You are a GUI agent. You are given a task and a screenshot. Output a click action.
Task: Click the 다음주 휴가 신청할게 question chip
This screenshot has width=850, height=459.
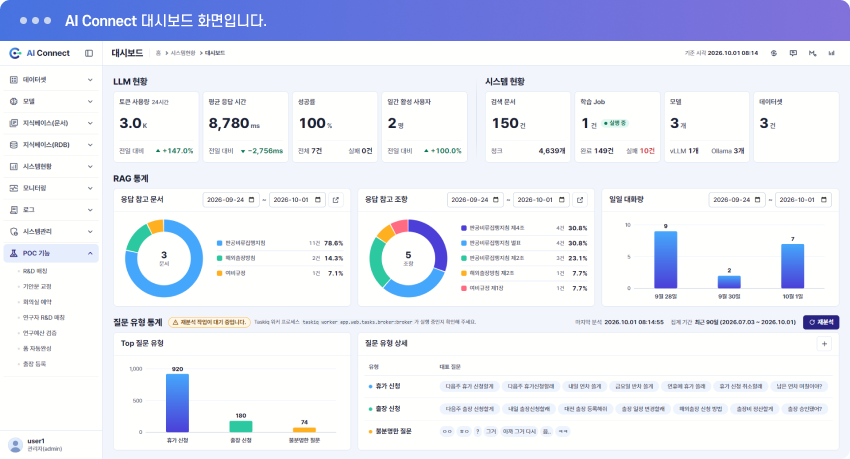[x=469, y=386]
